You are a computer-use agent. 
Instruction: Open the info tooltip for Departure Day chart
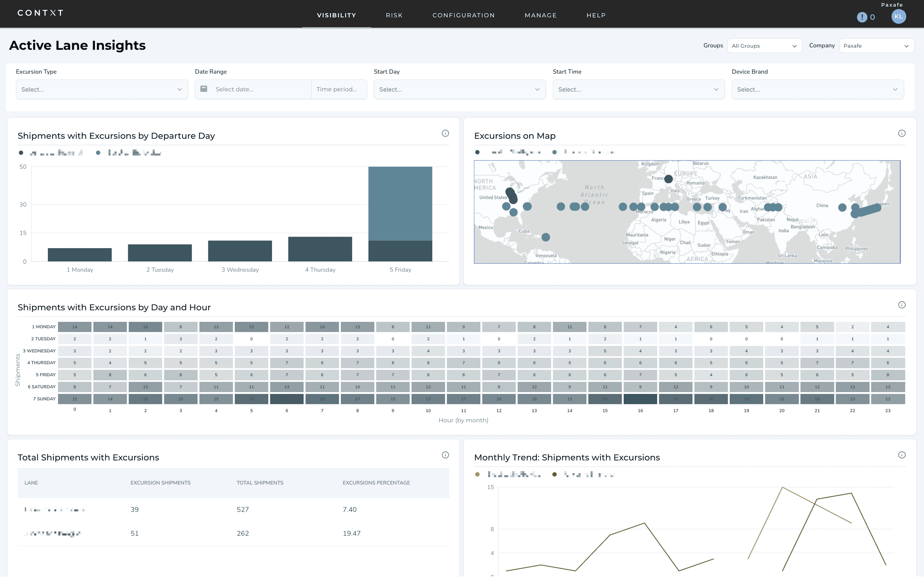click(445, 133)
